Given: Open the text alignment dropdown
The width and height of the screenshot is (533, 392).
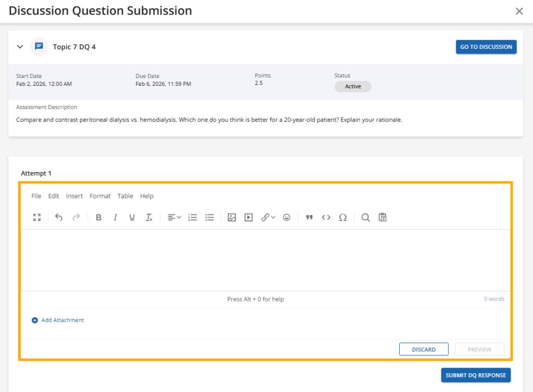Looking at the screenshot, I should 174,217.
